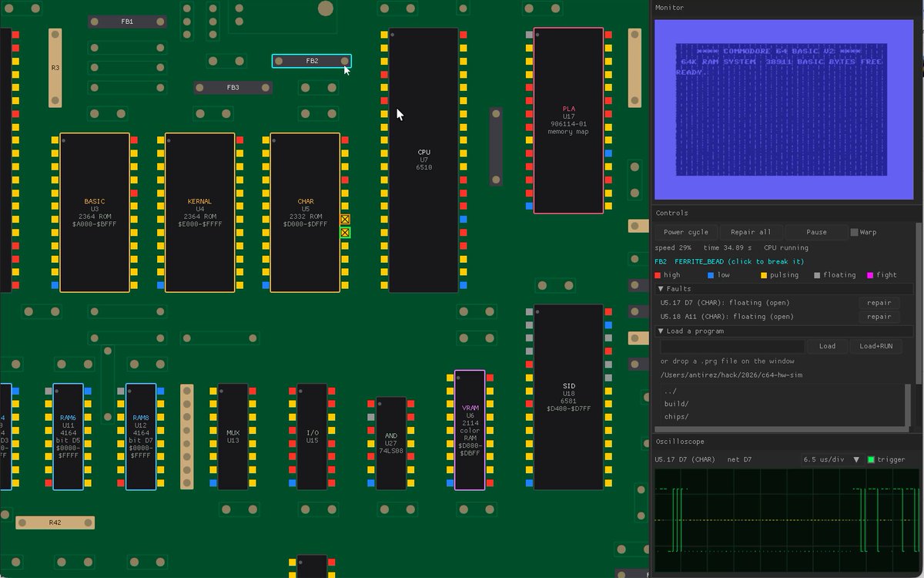
Task: Toggle the oscilloscope trigger checkbox
Action: click(871, 460)
